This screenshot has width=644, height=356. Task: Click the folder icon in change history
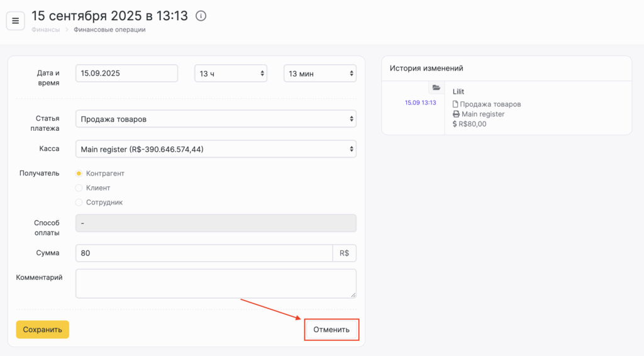pyautogui.click(x=436, y=88)
